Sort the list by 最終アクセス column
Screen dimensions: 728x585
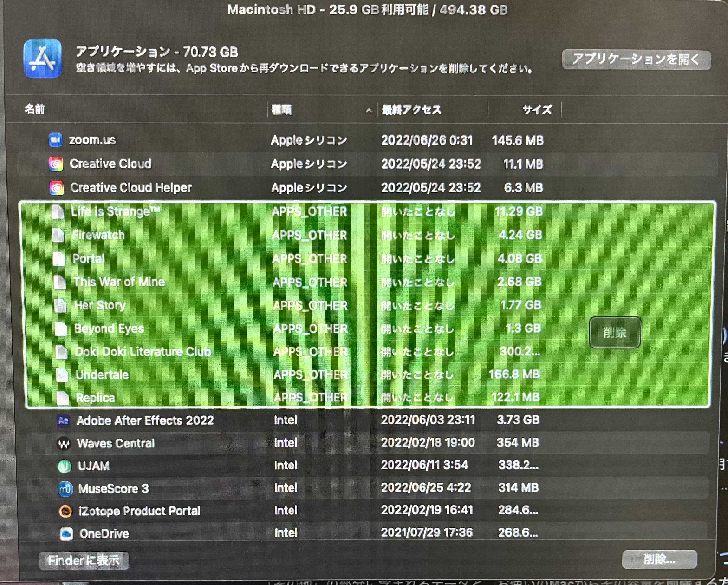click(411, 110)
